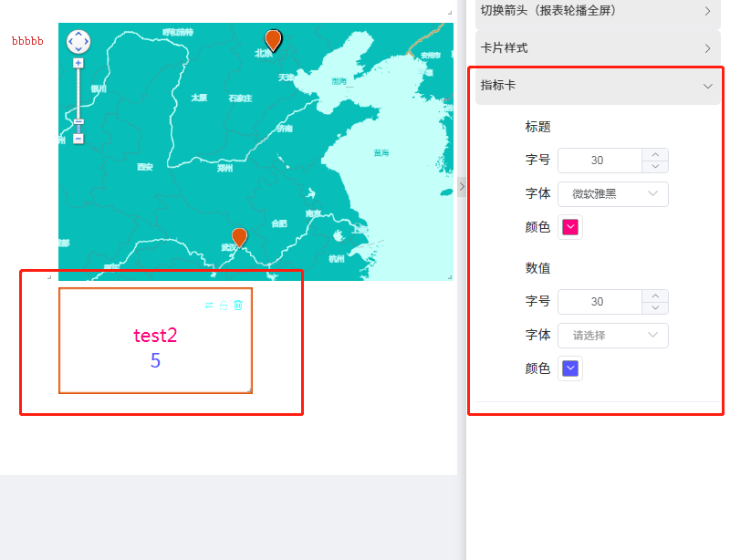Increase title 字号 with up arrow
The width and height of the screenshot is (730, 560).
(655, 154)
